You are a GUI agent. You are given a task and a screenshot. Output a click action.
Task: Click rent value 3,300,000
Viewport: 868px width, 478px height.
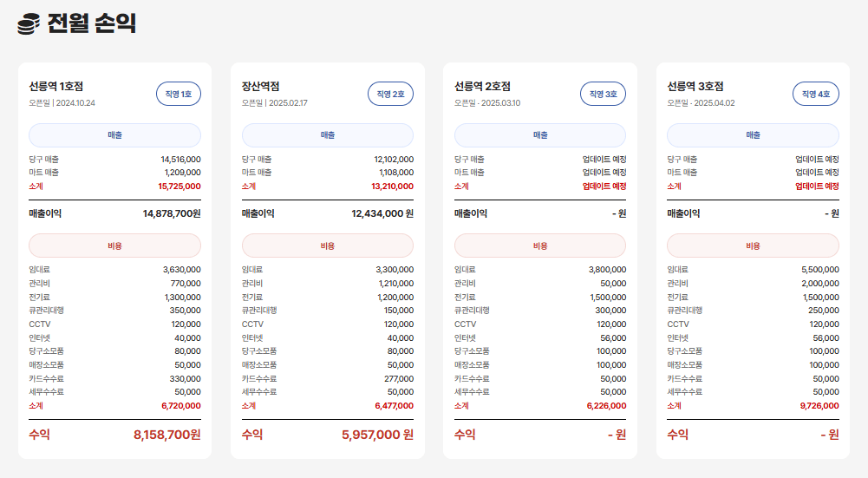[395, 270]
